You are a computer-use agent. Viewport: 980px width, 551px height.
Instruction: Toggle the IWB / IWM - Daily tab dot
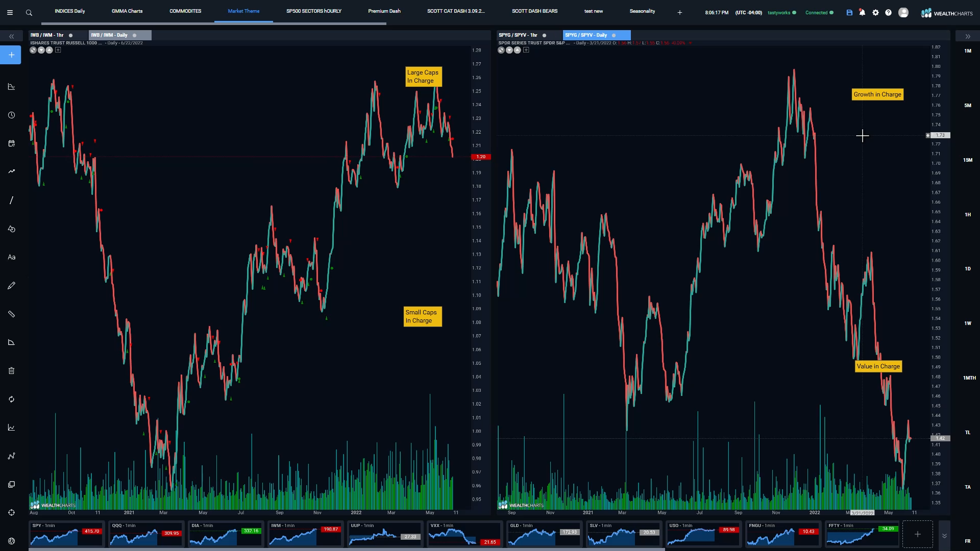pyautogui.click(x=134, y=35)
